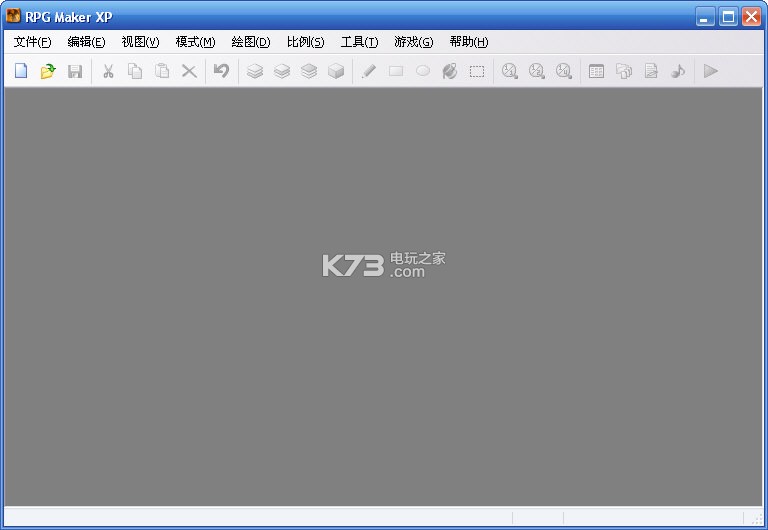The image size is (768, 530).
Task: Click the RPG Maker XP title bar icon
Action: coord(13,16)
